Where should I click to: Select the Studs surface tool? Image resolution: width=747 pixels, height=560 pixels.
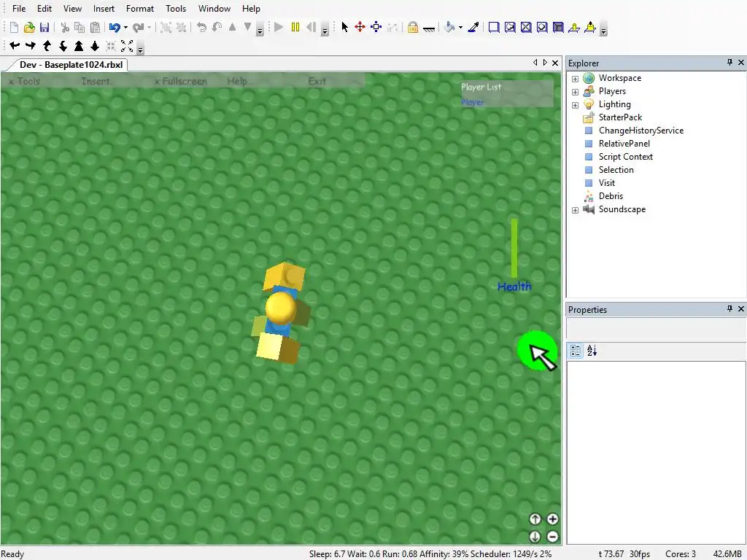coord(542,27)
